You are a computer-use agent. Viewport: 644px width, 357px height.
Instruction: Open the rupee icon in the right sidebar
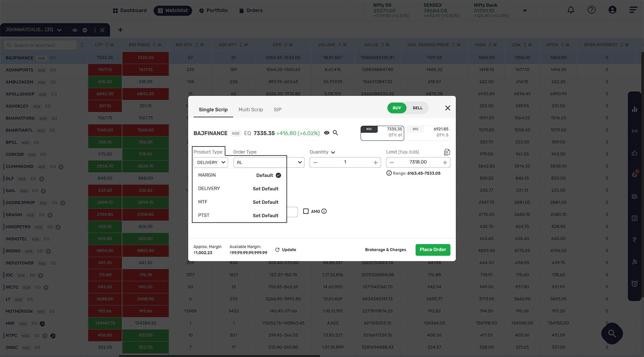[634, 240]
